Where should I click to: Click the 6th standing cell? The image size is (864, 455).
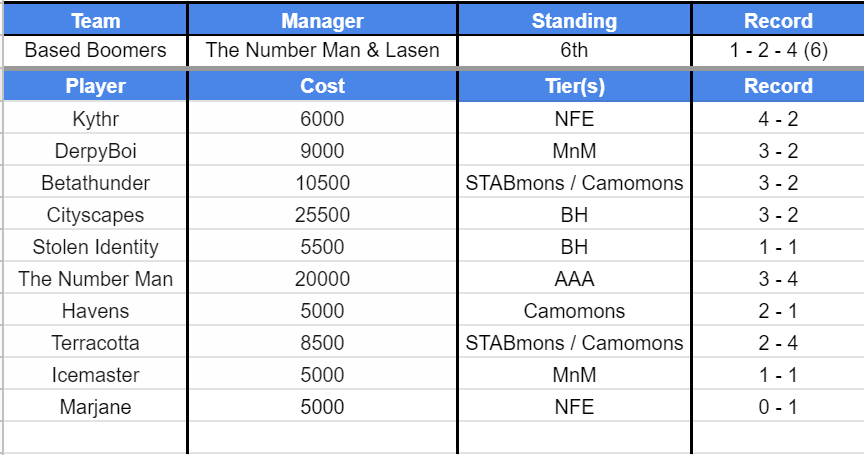pos(574,51)
